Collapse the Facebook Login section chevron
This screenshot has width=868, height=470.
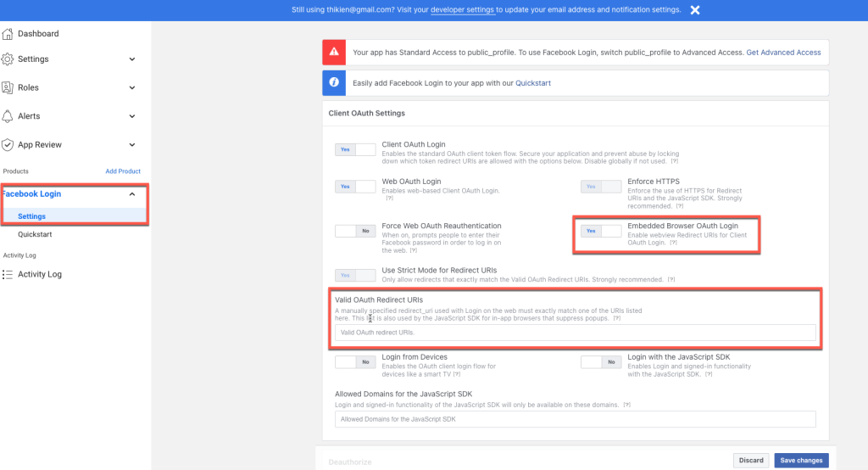click(x=131, y=194)
